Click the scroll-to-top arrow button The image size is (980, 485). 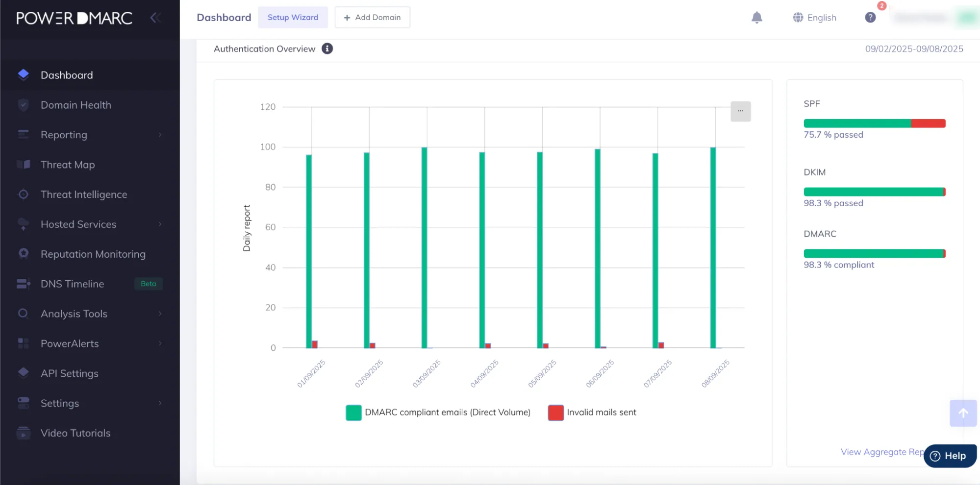point(963,413)
